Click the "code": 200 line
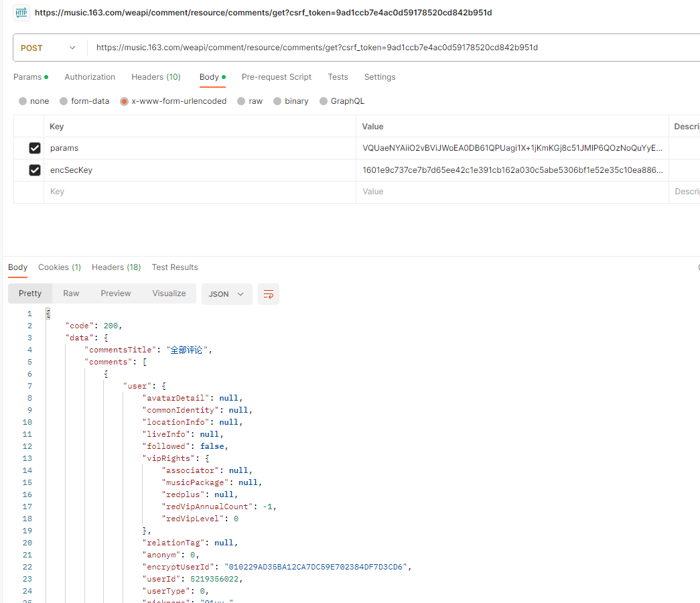 pyautogui.click(x=94, y=326)
